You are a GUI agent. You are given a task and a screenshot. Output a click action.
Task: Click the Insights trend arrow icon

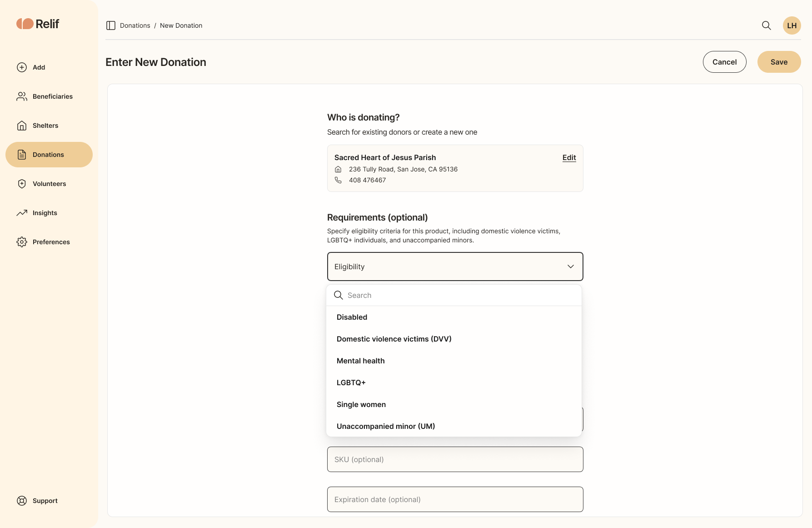tap(22, 213)
